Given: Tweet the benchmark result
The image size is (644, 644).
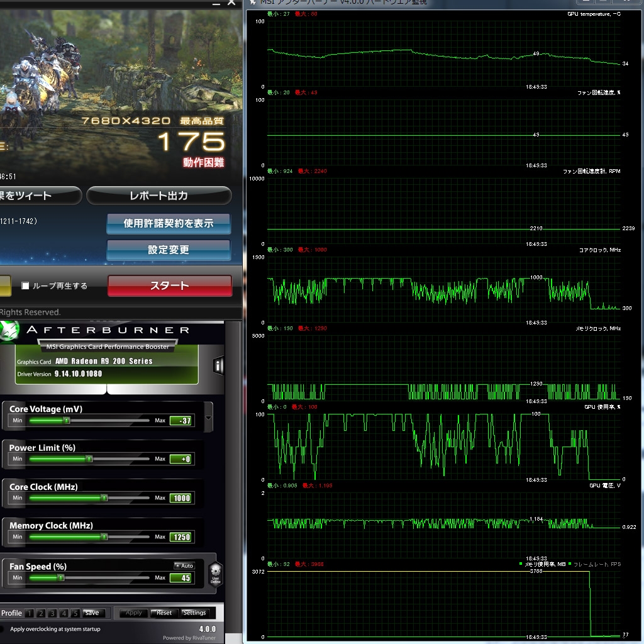Looking at the screenshot, I should point(40,196).
